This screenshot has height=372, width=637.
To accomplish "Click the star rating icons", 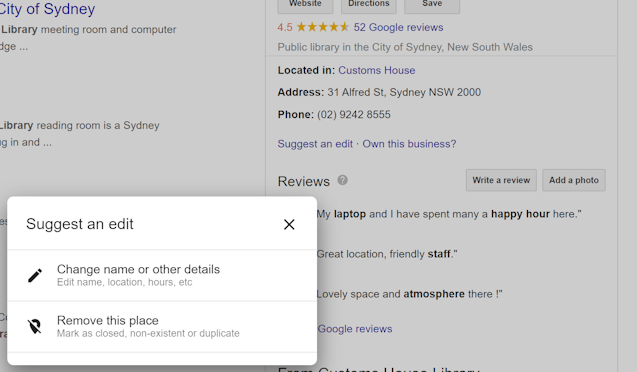I will point(323,27).
